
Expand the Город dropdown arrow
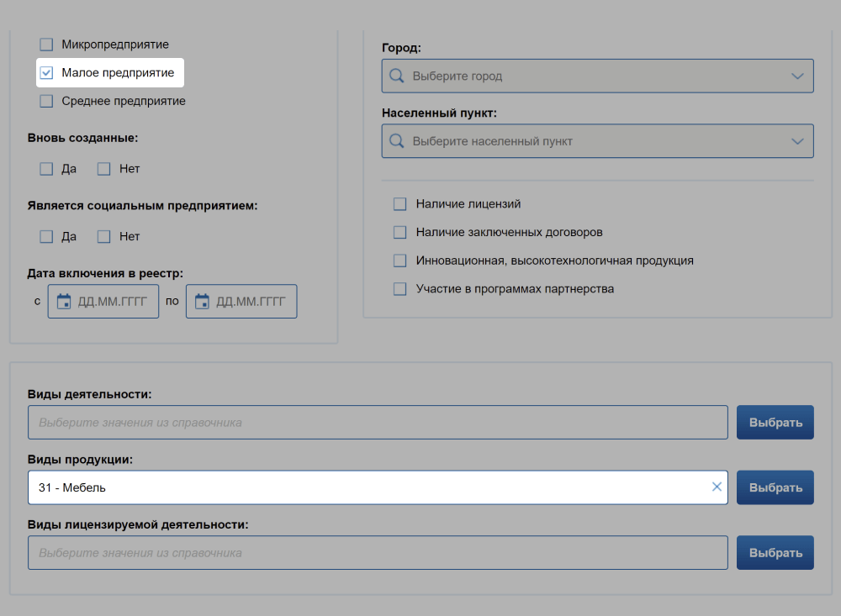coord(797,76)
